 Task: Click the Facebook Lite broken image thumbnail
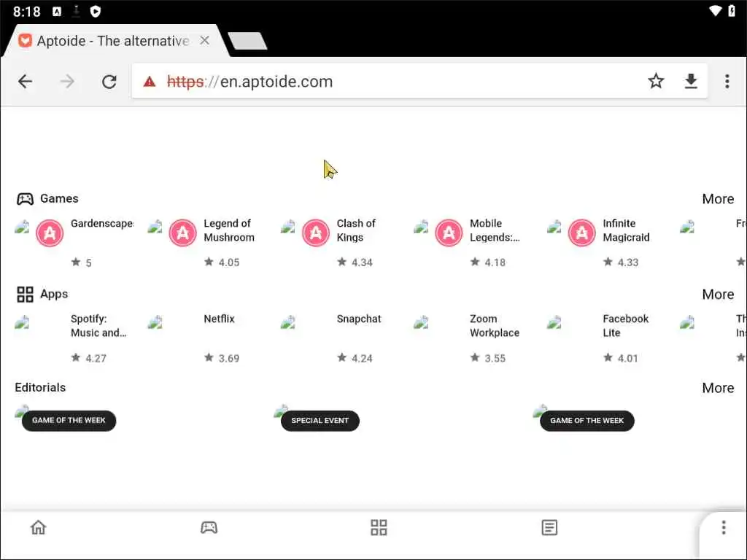554,322
